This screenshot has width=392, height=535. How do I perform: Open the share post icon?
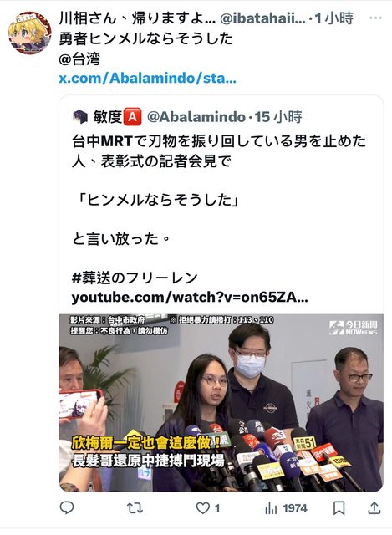374,508
